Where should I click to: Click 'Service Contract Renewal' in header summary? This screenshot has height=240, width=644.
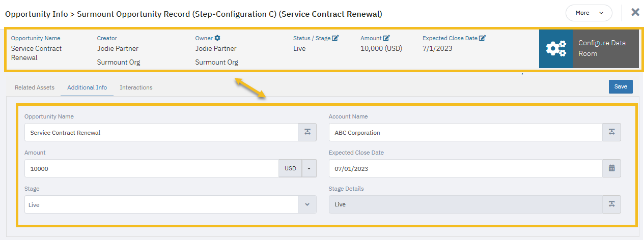pos(36,53)
